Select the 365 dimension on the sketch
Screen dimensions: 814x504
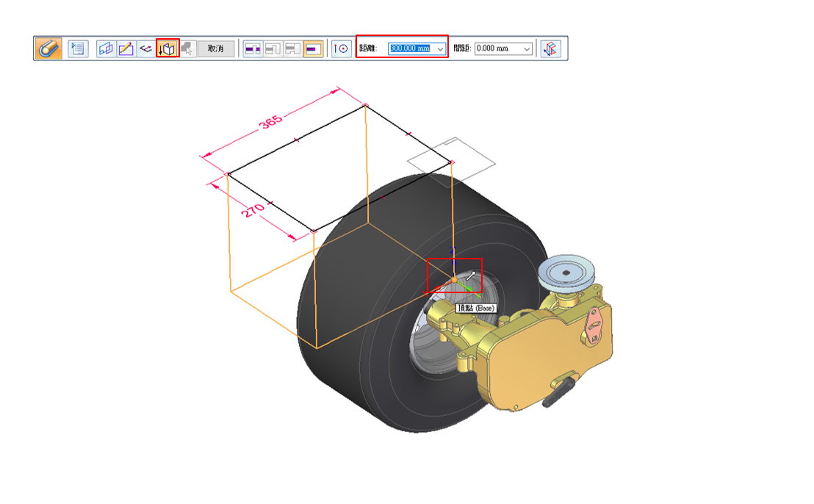coord(269,123)
